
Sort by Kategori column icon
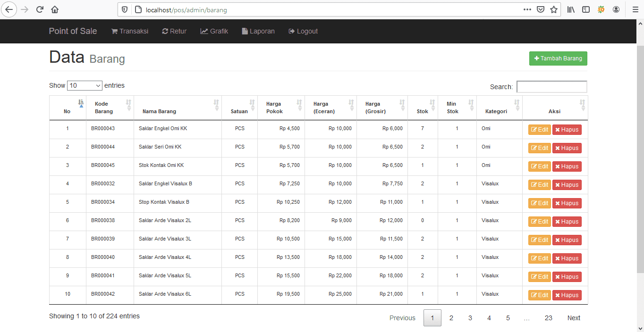tap(517, 105)
